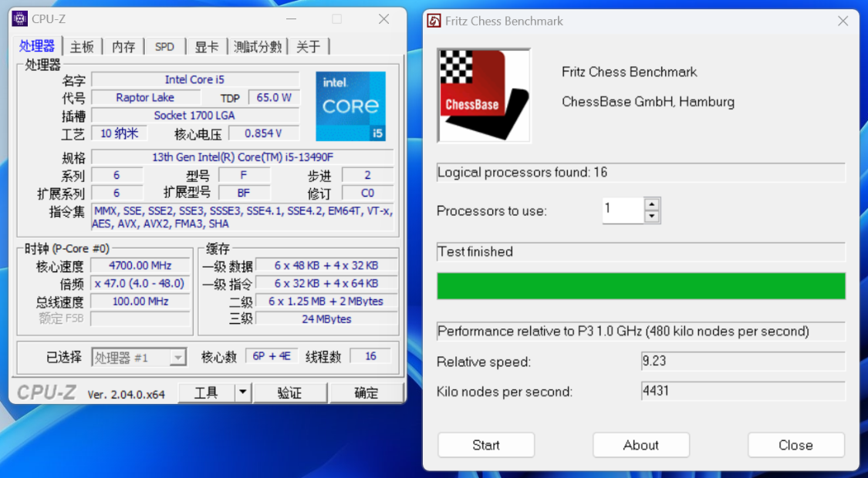Click the thread count value 16 in CPU-Z
868x478 pixels.
tap(370, 356)
